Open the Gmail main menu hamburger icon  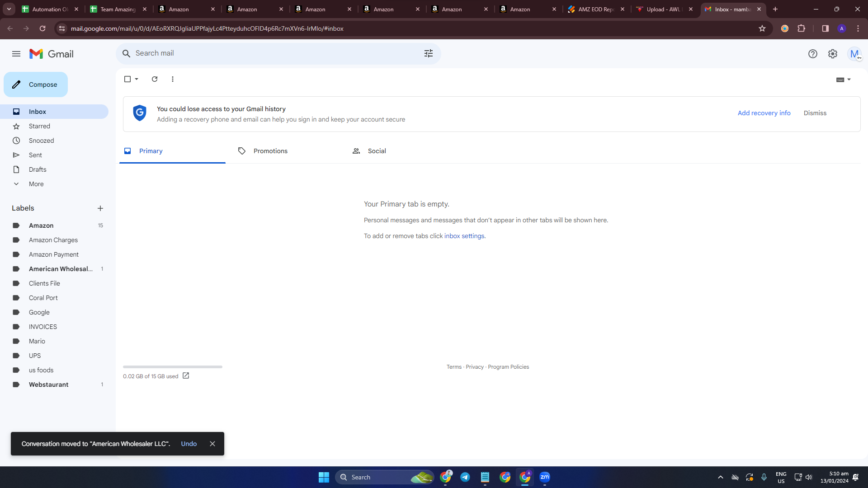16,54
